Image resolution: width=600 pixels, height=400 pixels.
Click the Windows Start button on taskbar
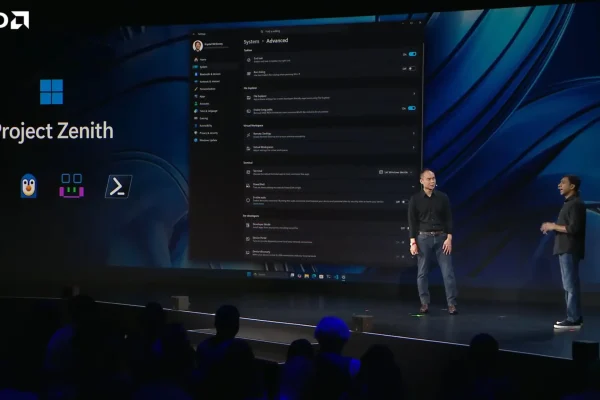click(x=249, y=274)
